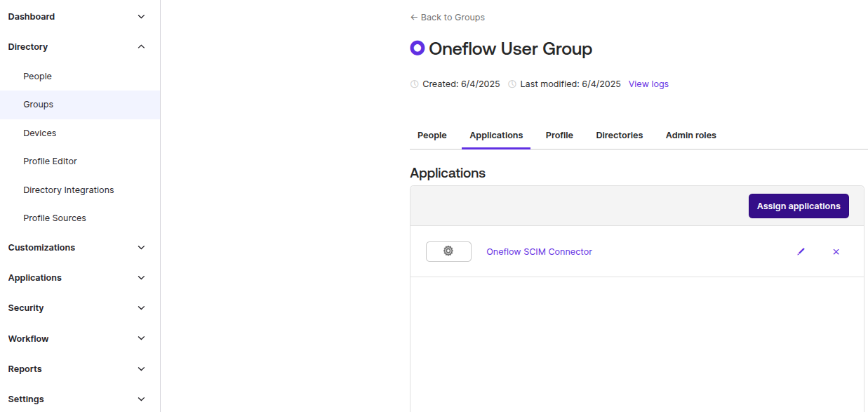Click the purple circle icon beside Oneflow User Group
Viewport: 868px width, 412px height.
[x=418, y=48]
